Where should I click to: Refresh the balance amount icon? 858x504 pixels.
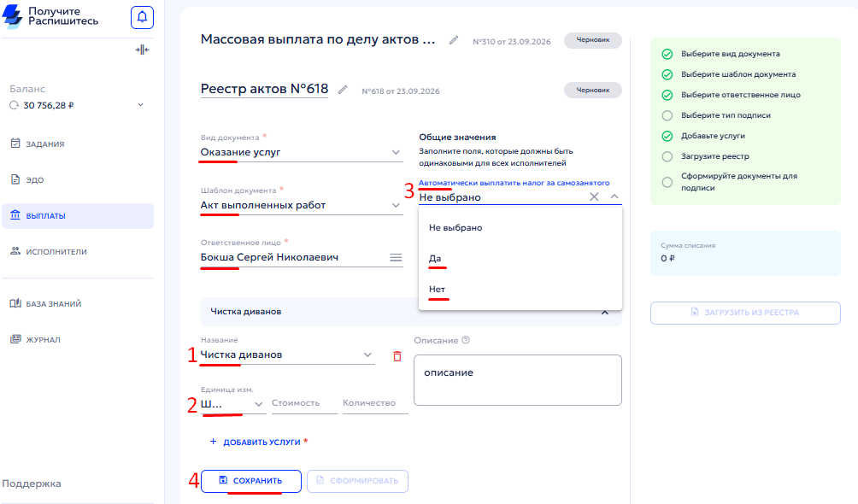15,106
